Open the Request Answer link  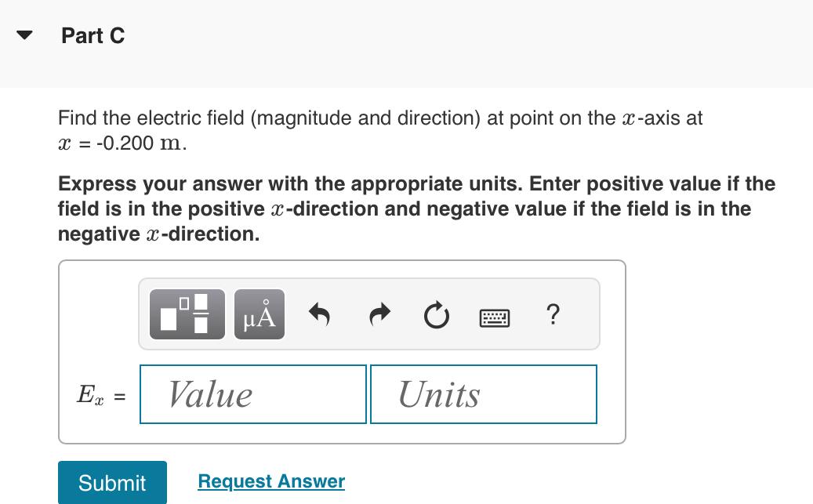[x=270, y=481]
